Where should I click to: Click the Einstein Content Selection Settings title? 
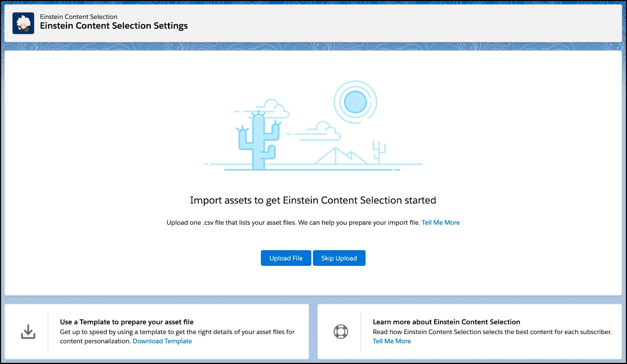tap(114, 26)
